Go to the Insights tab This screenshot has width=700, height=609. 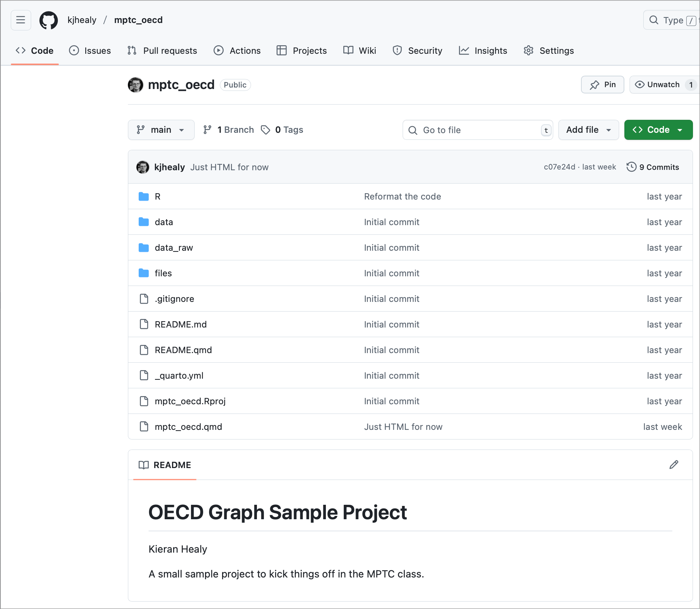483,50
